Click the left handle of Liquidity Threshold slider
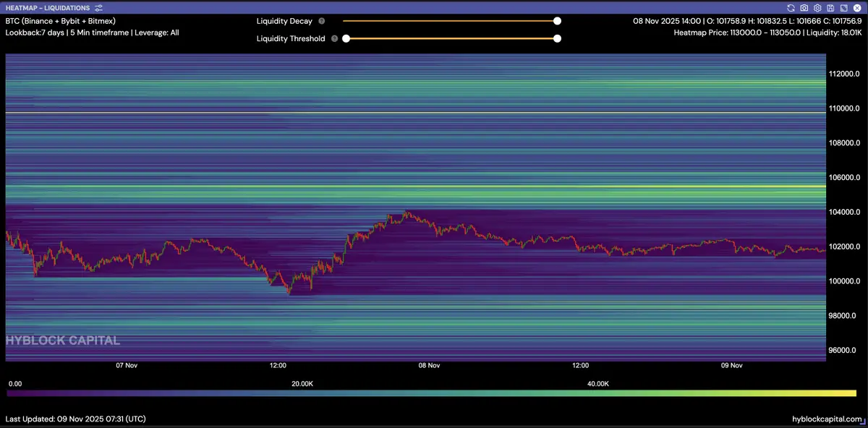The height and width of the screenshot is (428, 868). coord(346,39)
